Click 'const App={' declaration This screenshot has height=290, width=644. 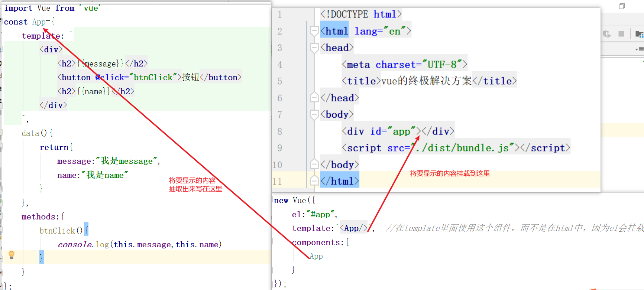click(x=29, y=22)
